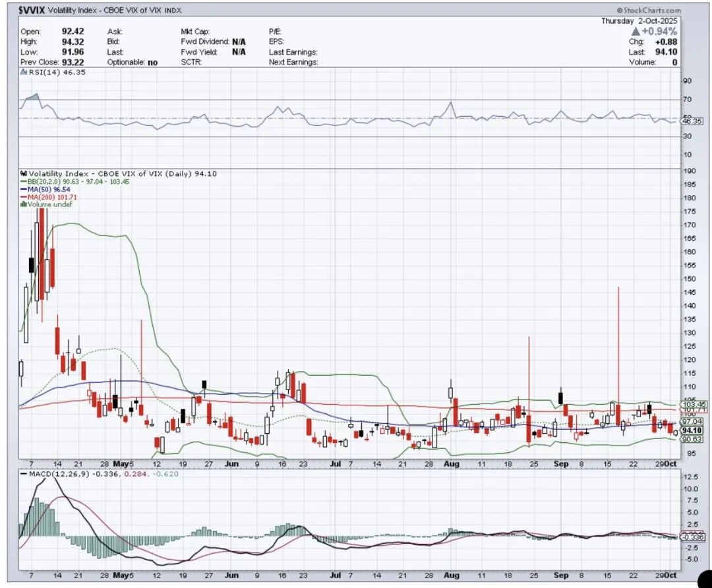Click the Sep label below the MACD panel
712x588 pixels.
(x=561, y=575)
